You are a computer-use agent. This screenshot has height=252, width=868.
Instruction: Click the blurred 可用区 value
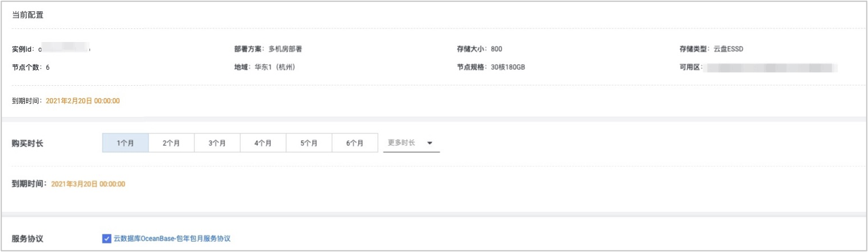(770, 67)
